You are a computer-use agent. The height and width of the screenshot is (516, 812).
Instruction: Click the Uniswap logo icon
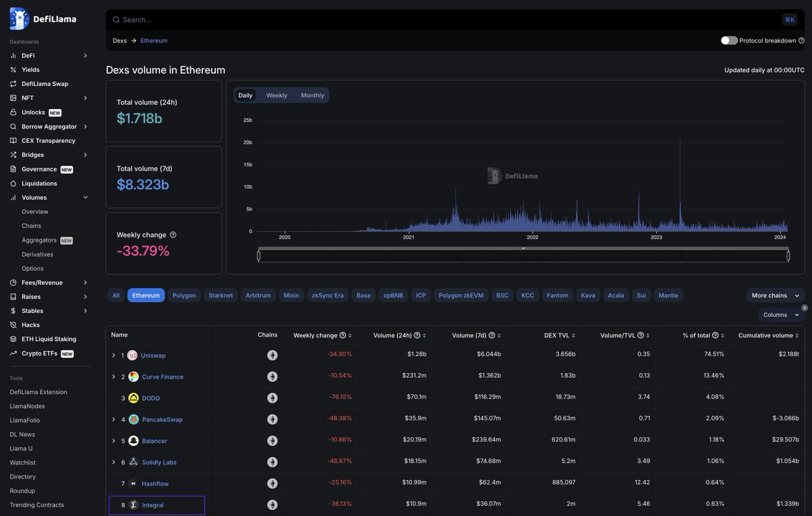tap(133, 356)
